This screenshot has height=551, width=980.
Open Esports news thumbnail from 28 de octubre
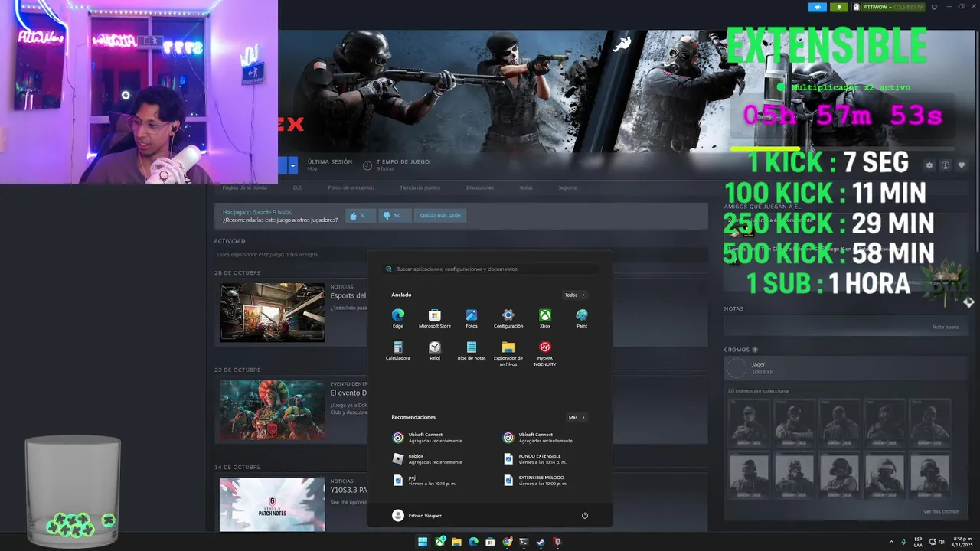tap(273, 312)
